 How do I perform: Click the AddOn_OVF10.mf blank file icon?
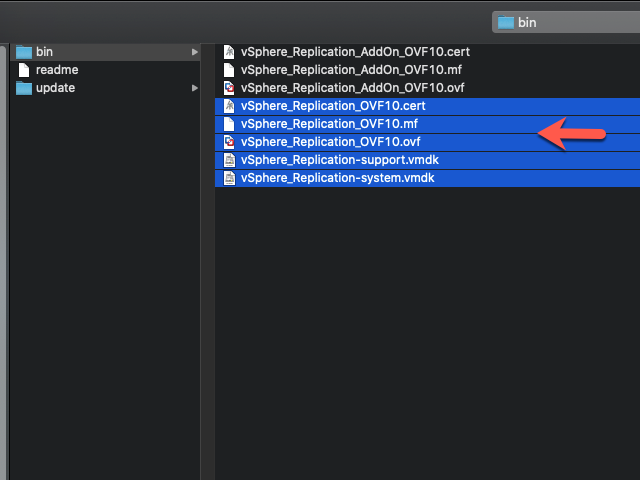point(229,70)
